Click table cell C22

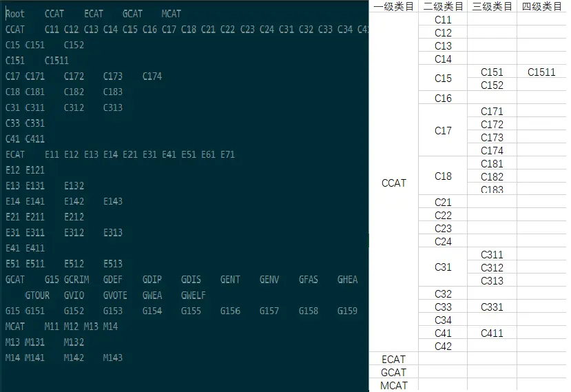[443, 216]
